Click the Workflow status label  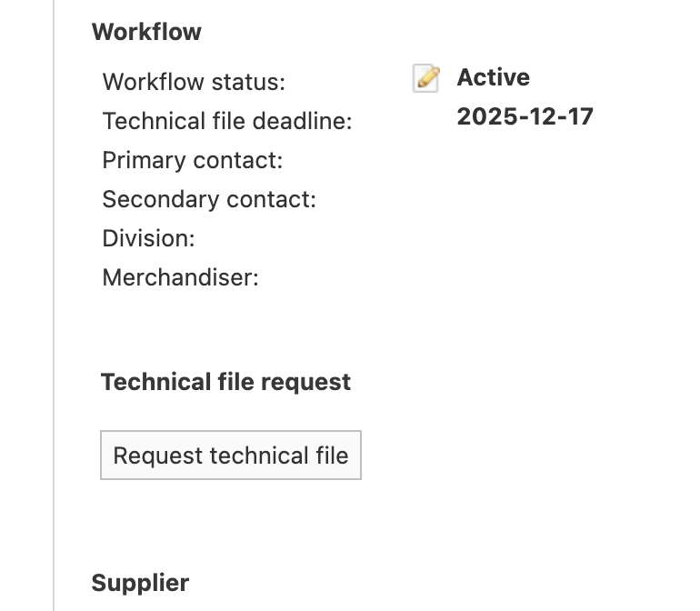(194, 82)
